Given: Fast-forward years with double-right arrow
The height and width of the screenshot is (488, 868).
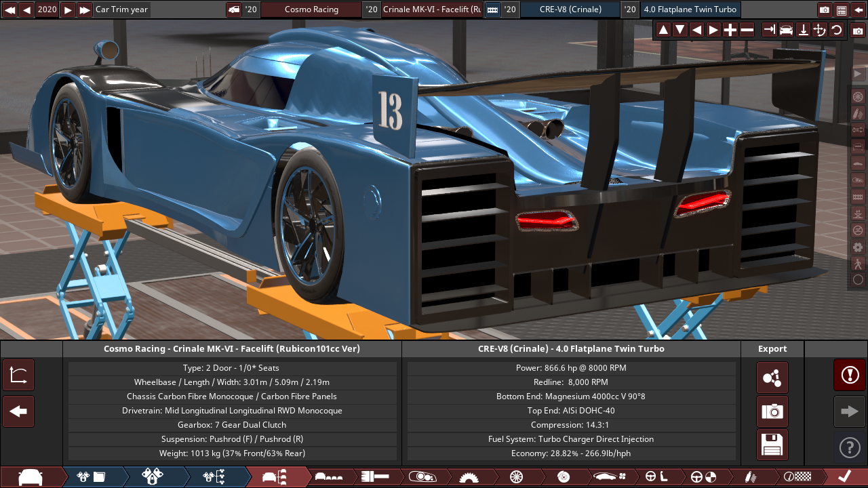Looking at the screenshot, I should tap(85, 9).
